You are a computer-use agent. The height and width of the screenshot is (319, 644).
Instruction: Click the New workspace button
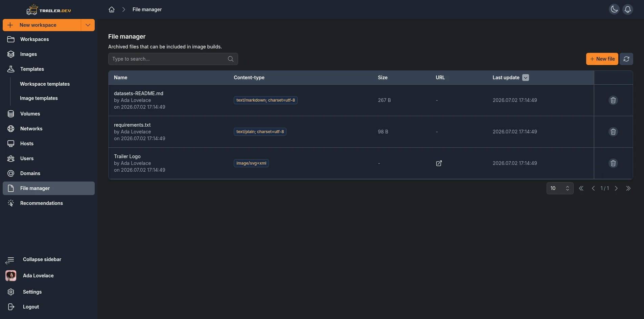[42, 25]
